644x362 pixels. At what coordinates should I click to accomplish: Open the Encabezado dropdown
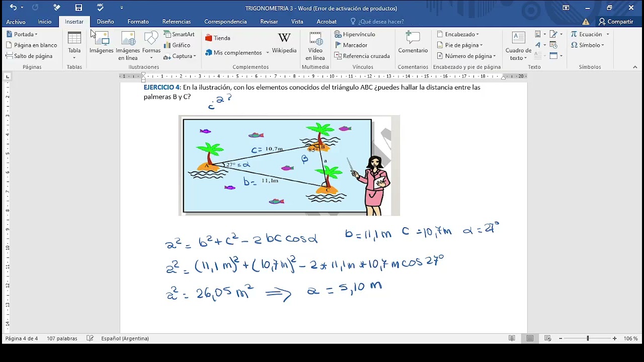(x=458, y=34)
